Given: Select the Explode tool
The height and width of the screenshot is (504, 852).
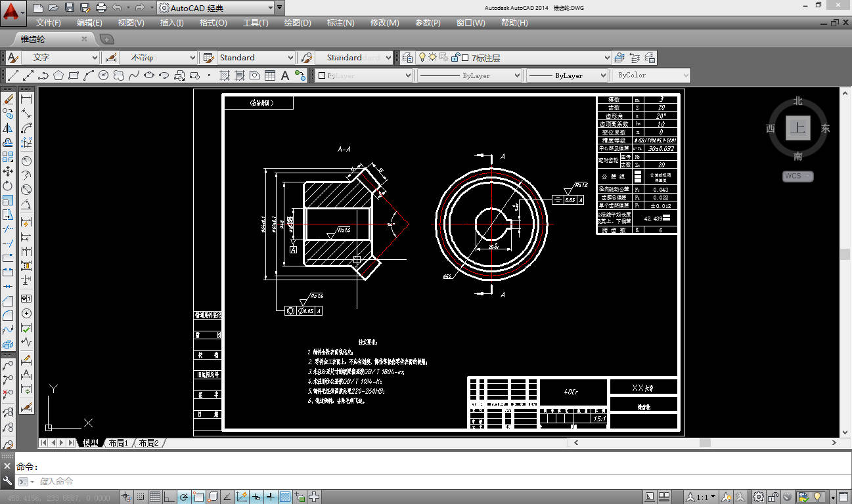Looking at the screenshot, I should pyautogui.click(x=9, y=344).
